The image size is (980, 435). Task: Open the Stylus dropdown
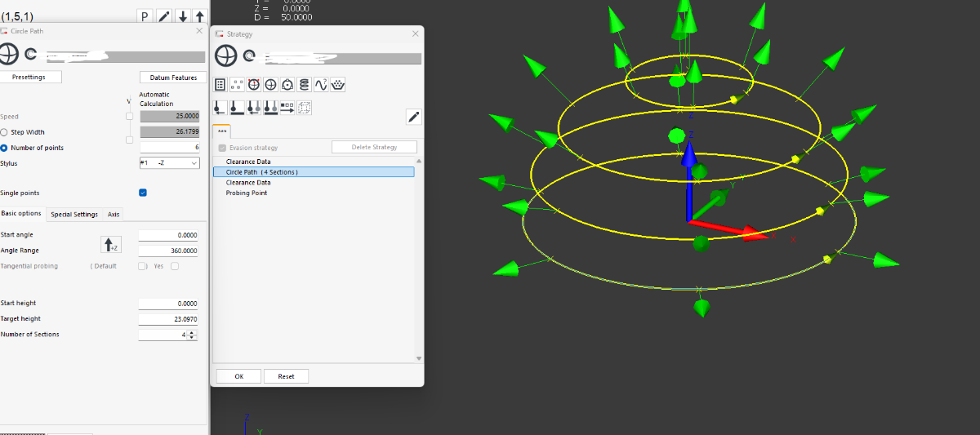169,163
